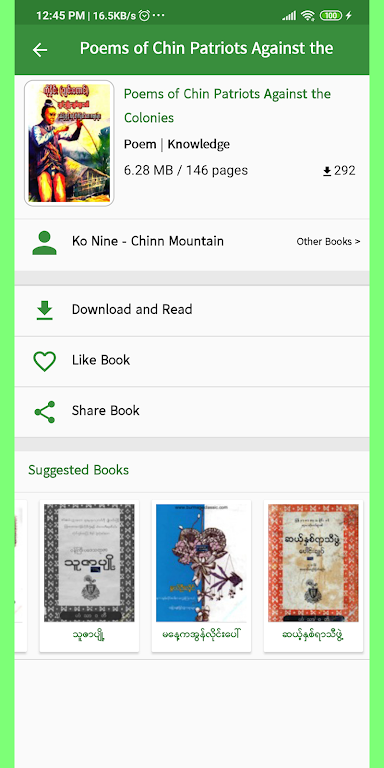Tap the green download arrow icon
The height and width of the screenshot is (768, 384).
tap(45, 310)
